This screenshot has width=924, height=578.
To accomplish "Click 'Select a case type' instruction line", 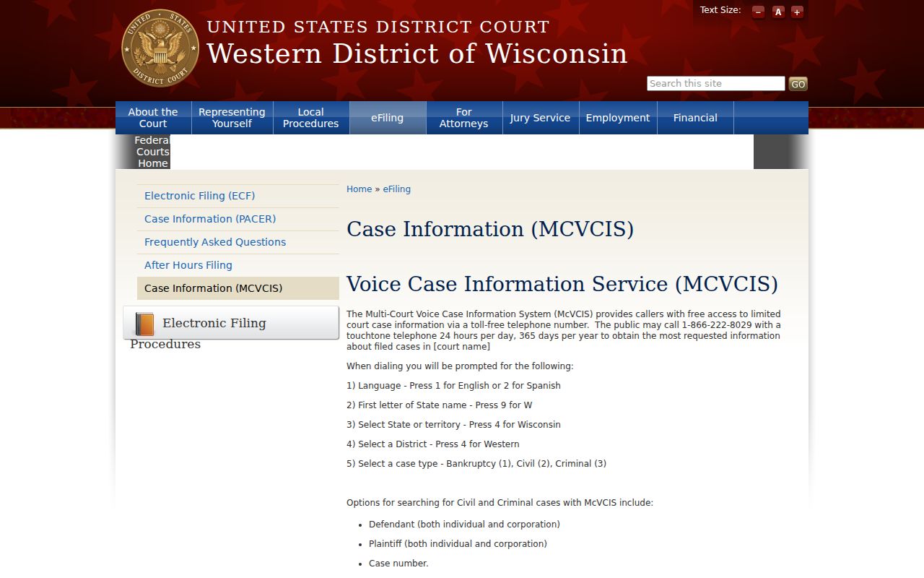I will coord(476,464).
